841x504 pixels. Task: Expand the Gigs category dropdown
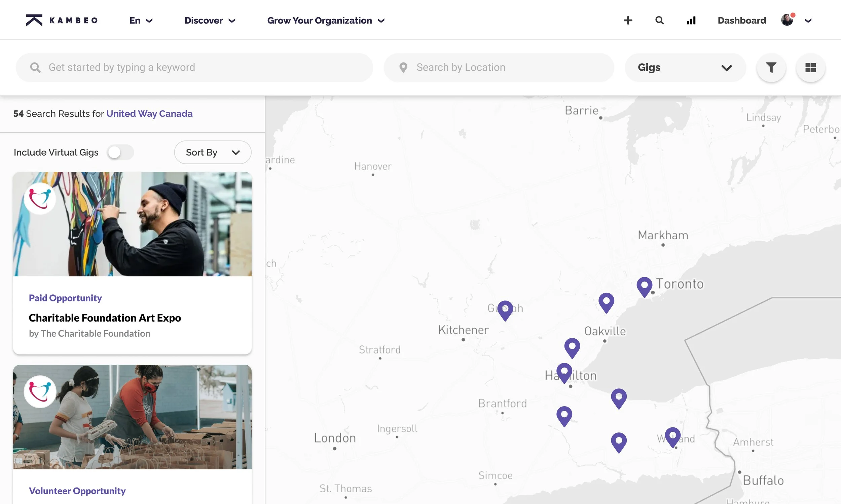click(685, 67)
